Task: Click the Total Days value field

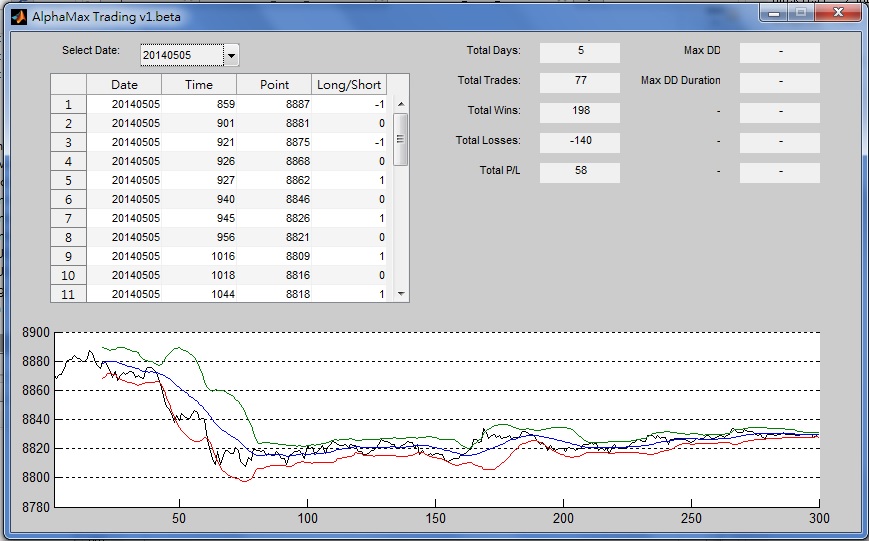Action: coord(580,53)
